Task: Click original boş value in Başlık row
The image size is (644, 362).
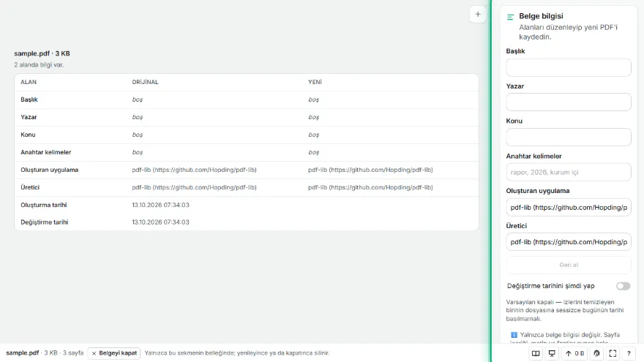Action: 137,99
